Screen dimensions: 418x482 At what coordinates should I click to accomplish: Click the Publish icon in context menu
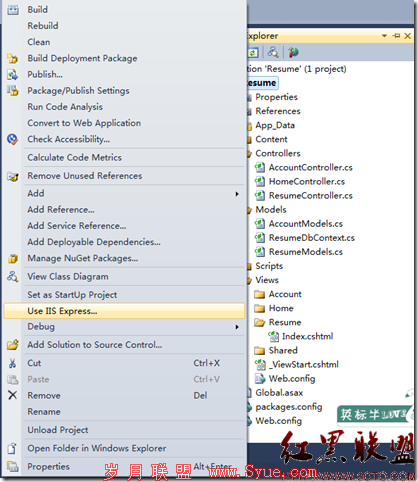tap(13, 74)
